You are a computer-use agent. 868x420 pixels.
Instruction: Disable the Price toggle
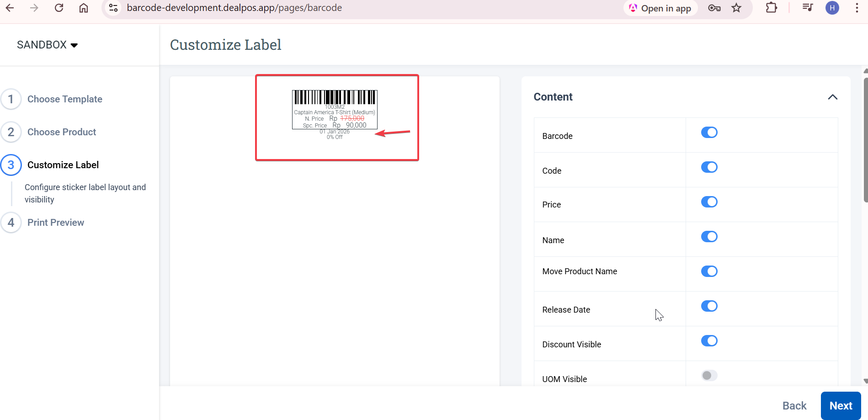tap(709, 202)
